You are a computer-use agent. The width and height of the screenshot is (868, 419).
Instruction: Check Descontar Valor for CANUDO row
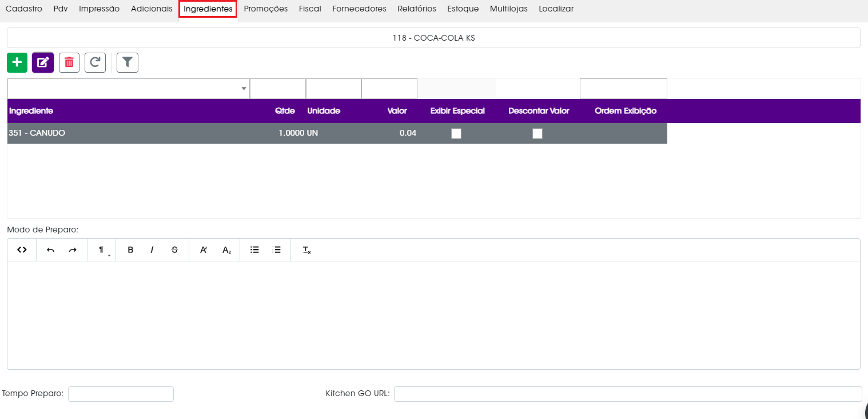537,133
